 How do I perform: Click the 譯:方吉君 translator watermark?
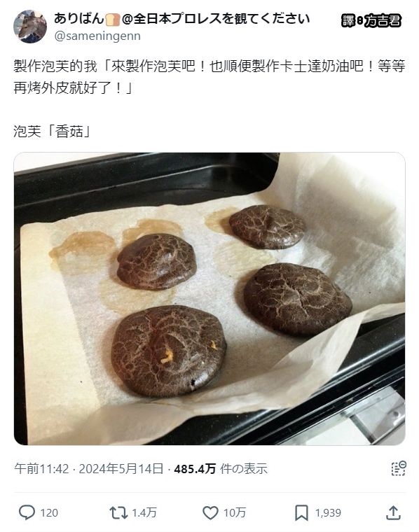(371, 21)
